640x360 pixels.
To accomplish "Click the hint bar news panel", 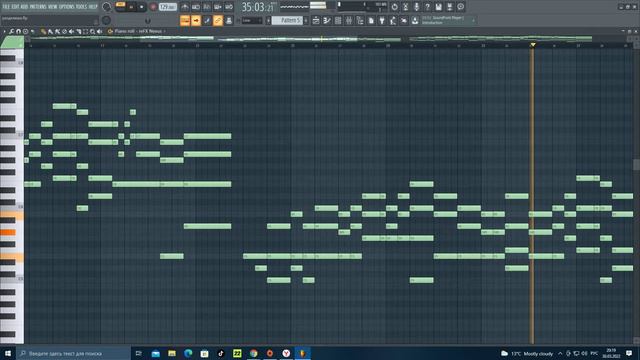I will click(x=449, y=20).
